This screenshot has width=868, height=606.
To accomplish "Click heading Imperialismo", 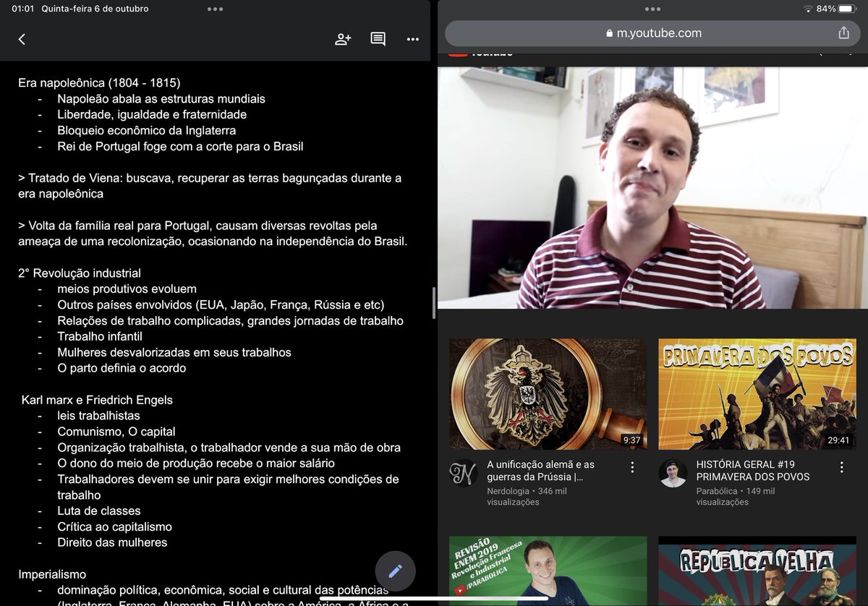I will tap(52, 574).
